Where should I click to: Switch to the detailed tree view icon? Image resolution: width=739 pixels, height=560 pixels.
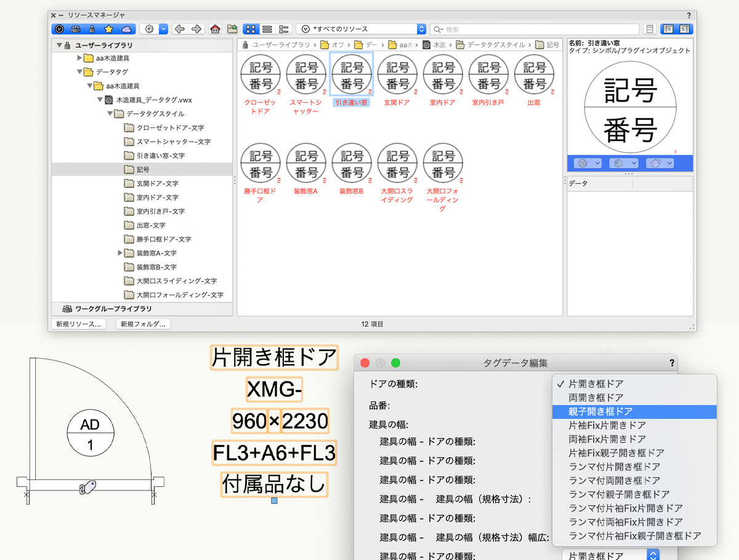283,29
